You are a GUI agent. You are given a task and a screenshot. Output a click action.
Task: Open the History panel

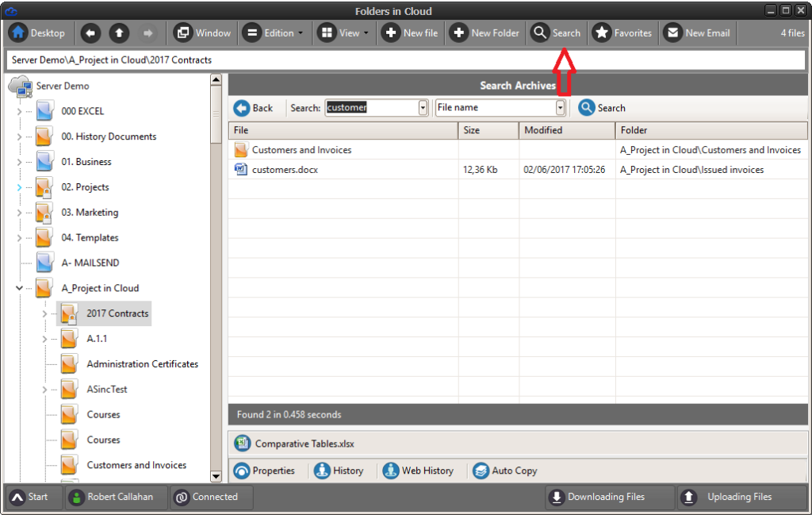(341, 471)
